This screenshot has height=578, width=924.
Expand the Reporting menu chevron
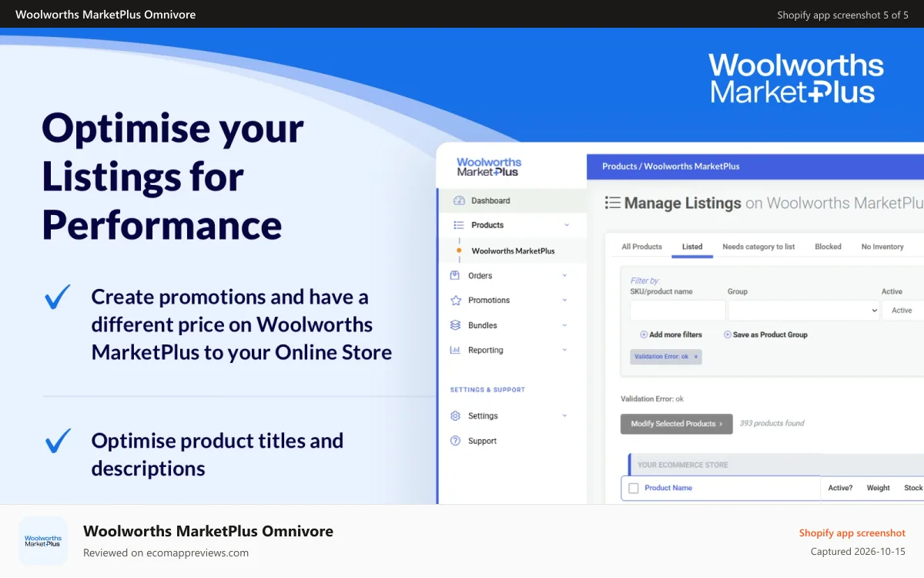click(564, 350)
